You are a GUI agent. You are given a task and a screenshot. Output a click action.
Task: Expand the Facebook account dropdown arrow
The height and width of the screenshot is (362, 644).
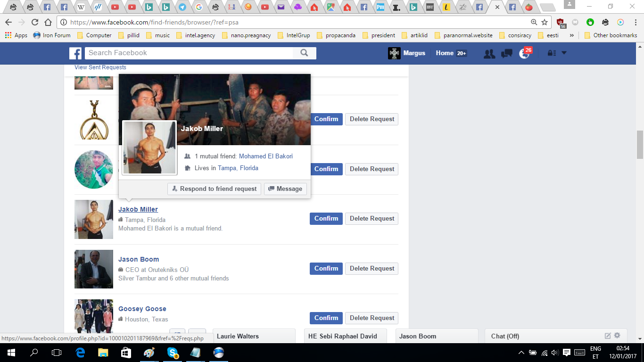click(x=564, y=53)
